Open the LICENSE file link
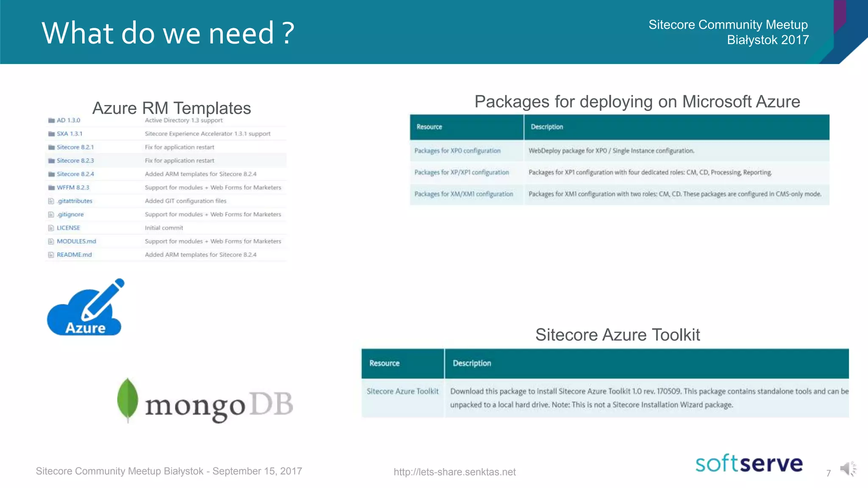The image size is (868, 488). click(68, 228)
